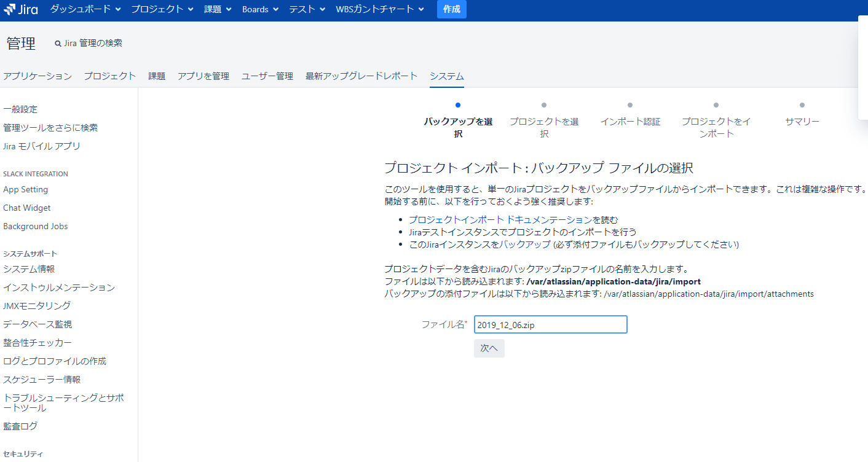Click the /var/atlassian/application-data/jira/import path text
Image resolution: width=868 pixels, height=462 pixels.
(614, 281)
